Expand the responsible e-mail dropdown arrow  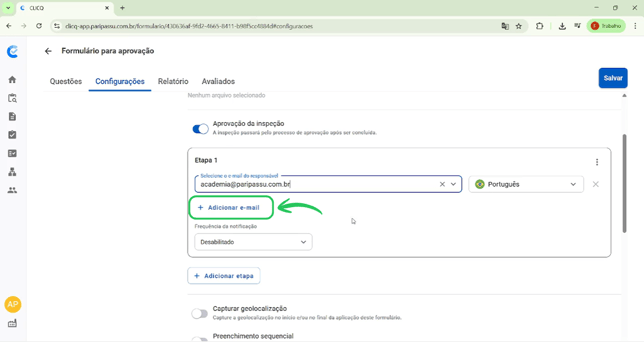pyautogui.click(x=453, y=184)
